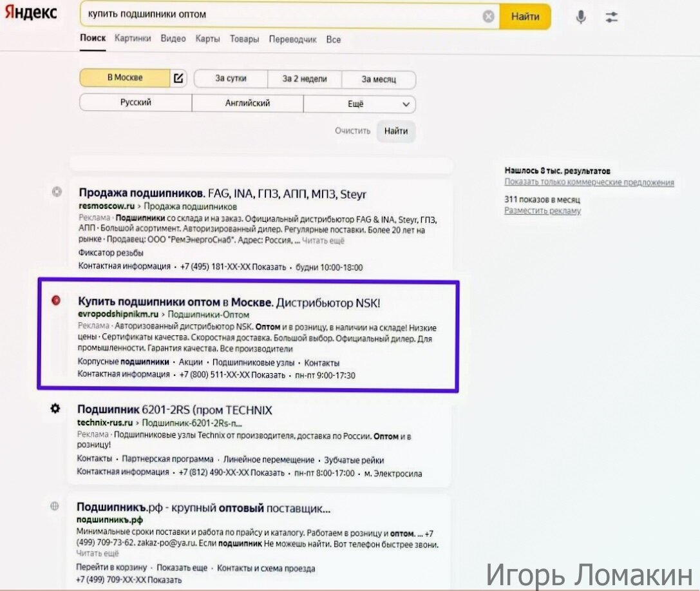Image resolution: width=700 pixels, height=591 pixels.
Task: Click Показать только коммерческие предложения link
Action: tap(589, 182)
